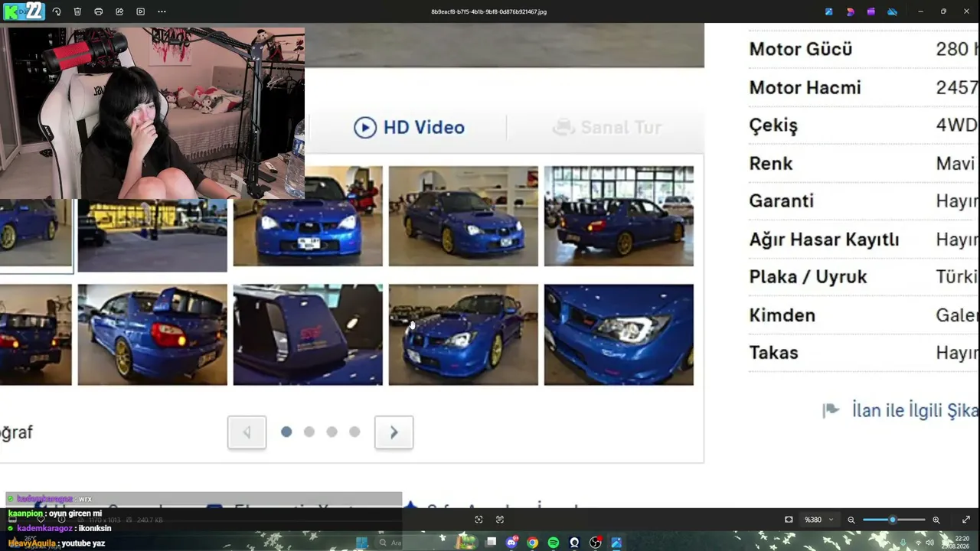This screenshot has height=551, width=980.
Task: Click the previous photo page arrow
Action: (x=247, y=432)
